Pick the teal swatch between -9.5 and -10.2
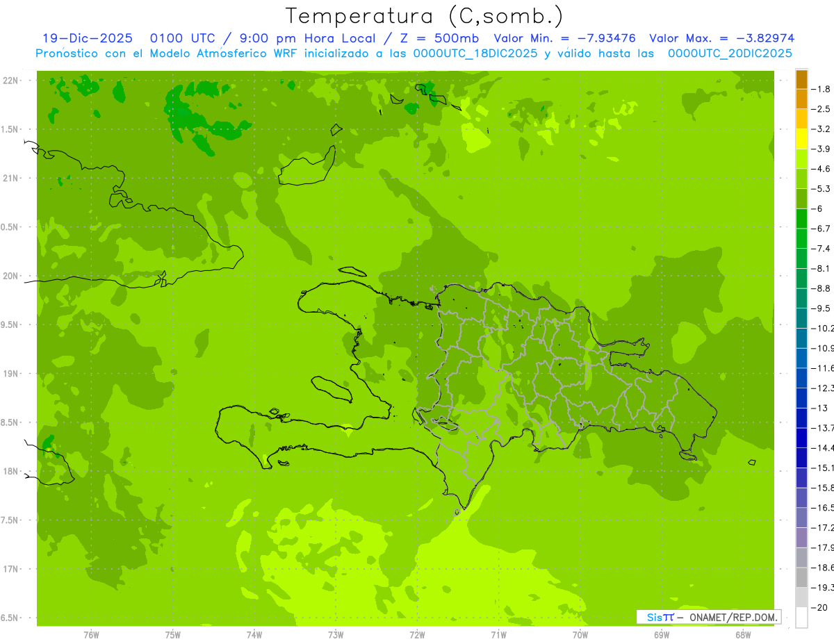Screen dimensions: 834x644 tap(801, 318)
